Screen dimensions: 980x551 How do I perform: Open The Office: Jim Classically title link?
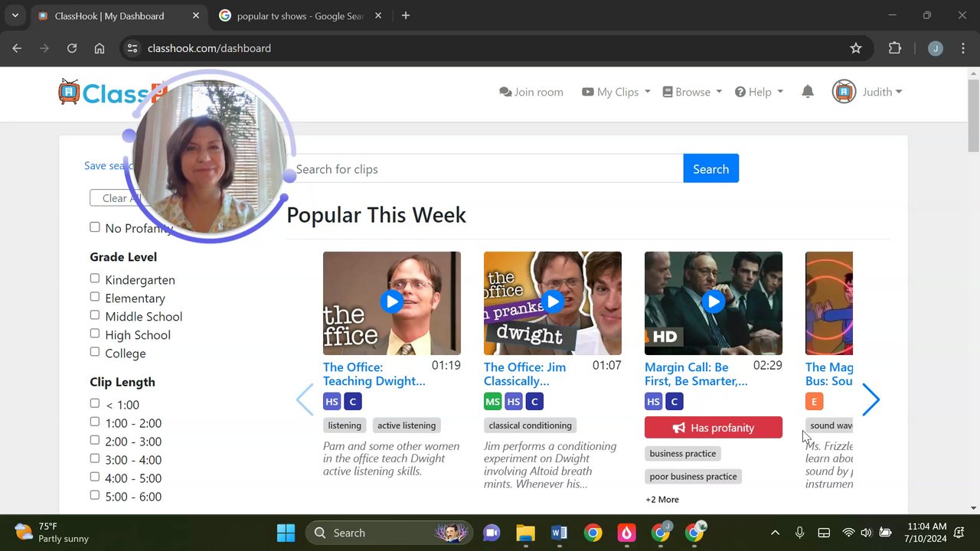pyautogui.click(x=525, y=373)
